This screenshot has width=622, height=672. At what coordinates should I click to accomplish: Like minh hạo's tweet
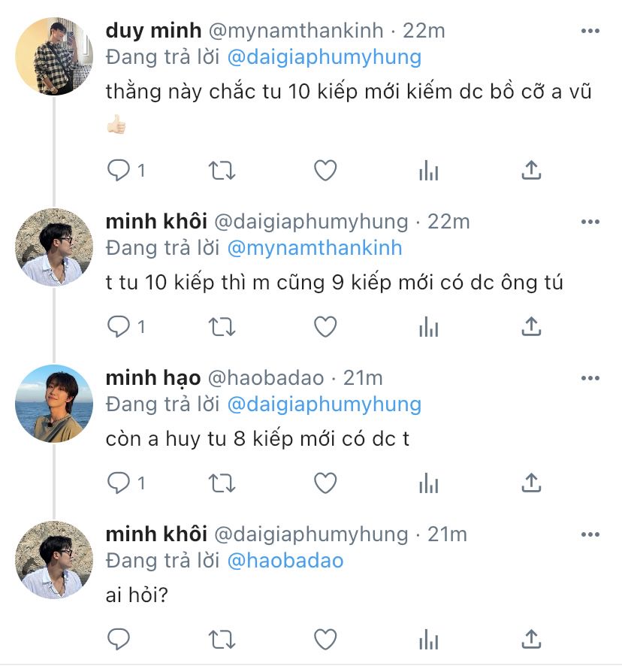(325, 483)
